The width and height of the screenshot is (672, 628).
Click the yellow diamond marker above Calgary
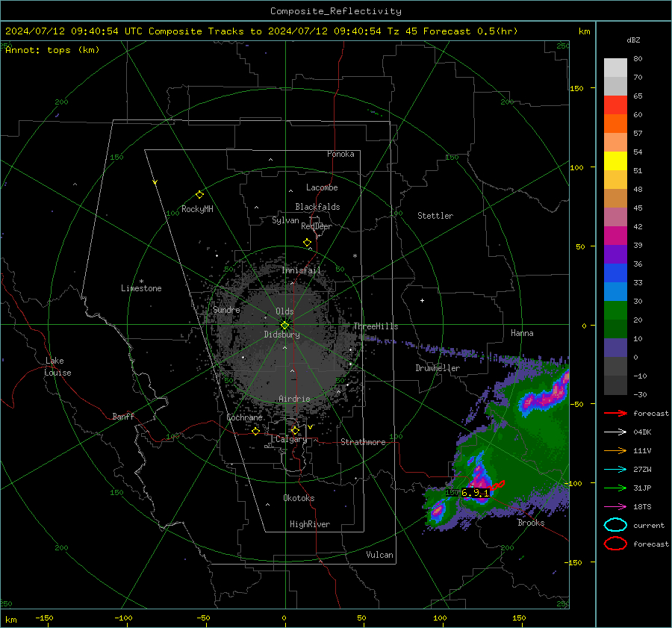tap(295, 430)
